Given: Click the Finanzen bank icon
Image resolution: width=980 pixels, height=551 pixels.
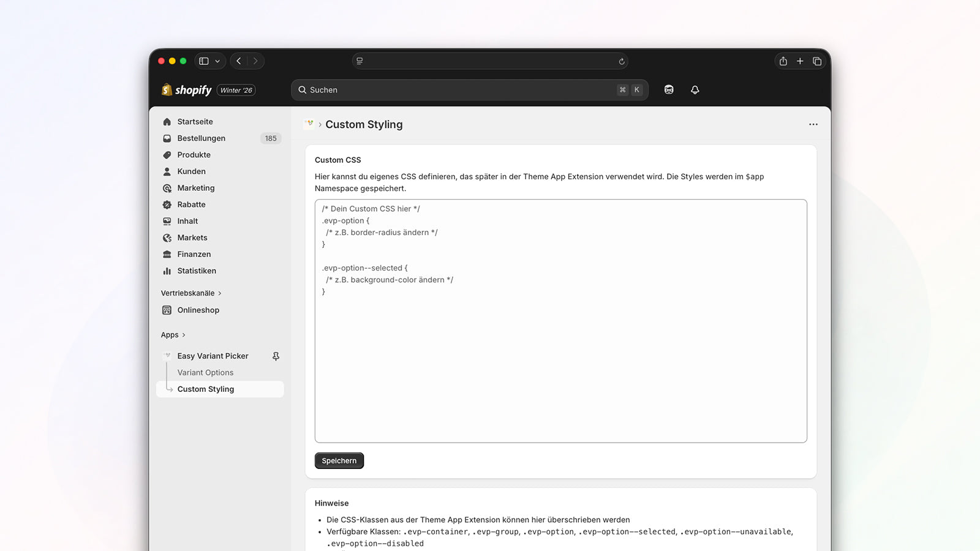Looking at the screenshot, I should point(167,254).
